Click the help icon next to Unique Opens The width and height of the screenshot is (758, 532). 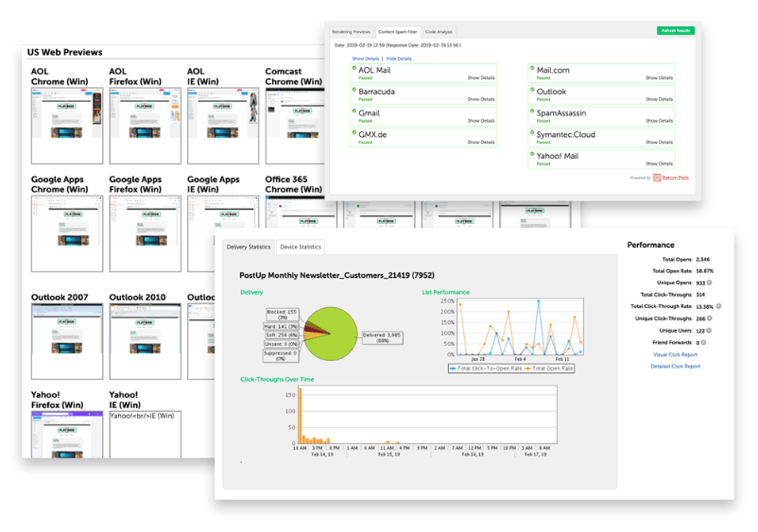click(710, 283)
